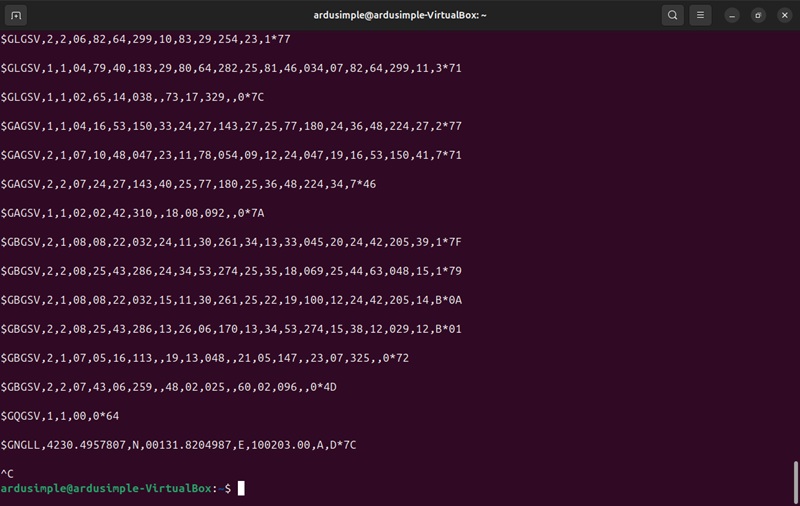Click the $GNGLL position sentence line
This screenshot has height=506, width=800.
pos(178,444)
